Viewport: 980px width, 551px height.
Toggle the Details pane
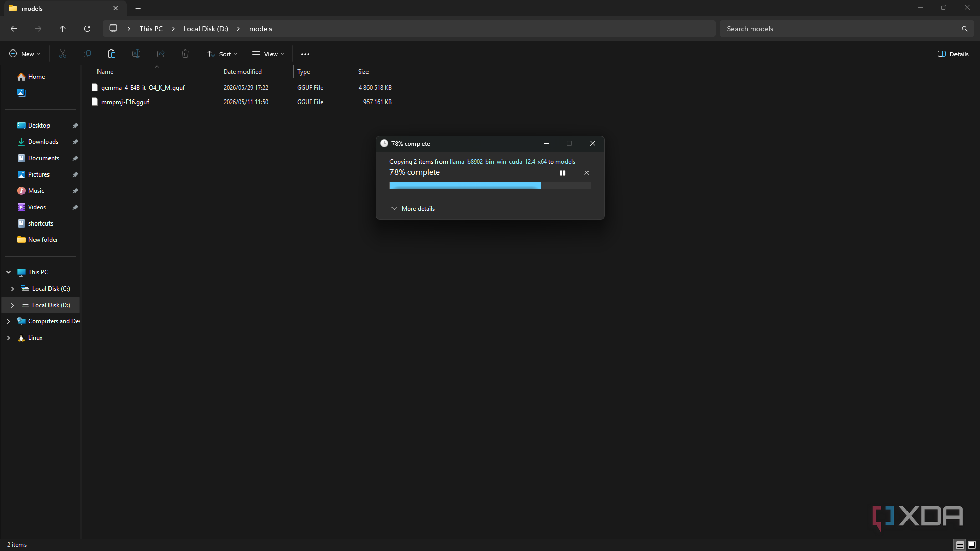(x=953, y=54)
